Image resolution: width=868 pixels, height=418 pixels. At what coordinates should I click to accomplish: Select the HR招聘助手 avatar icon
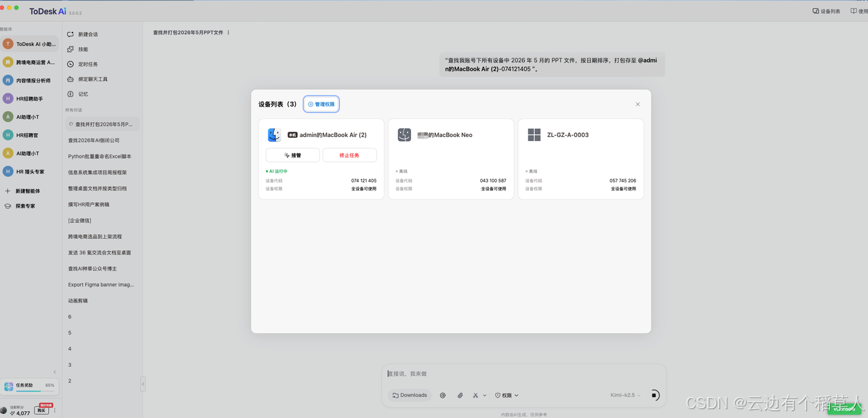pos(8,98)
